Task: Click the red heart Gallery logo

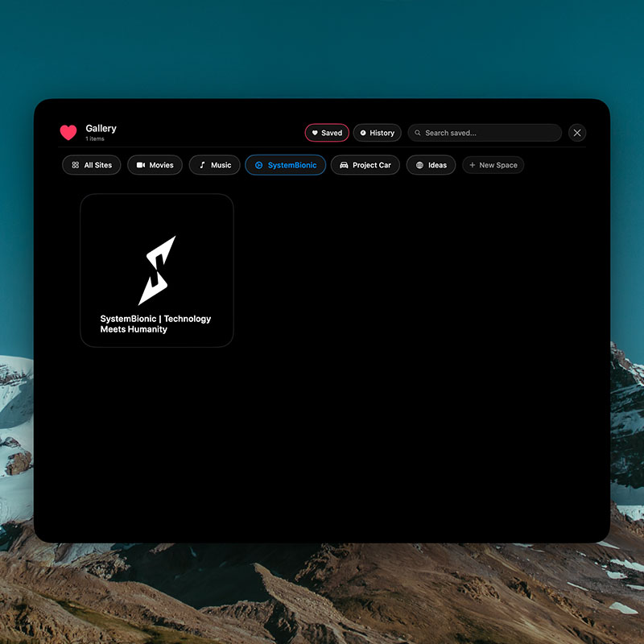Action: click(x=68, y=133)
